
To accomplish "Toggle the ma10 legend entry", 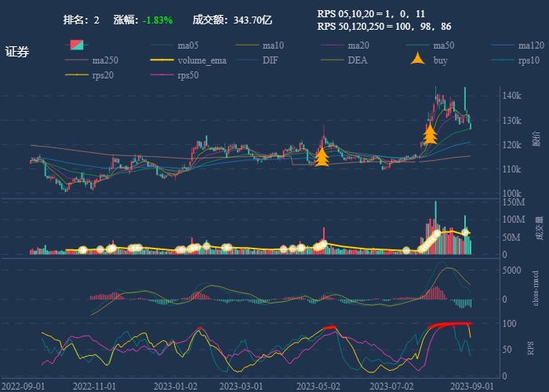I will click(x=247, y=45).
